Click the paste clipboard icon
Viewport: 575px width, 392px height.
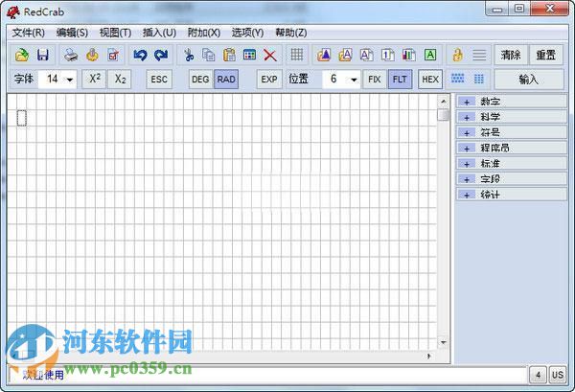pyautogui.click(x=230, y=55)
